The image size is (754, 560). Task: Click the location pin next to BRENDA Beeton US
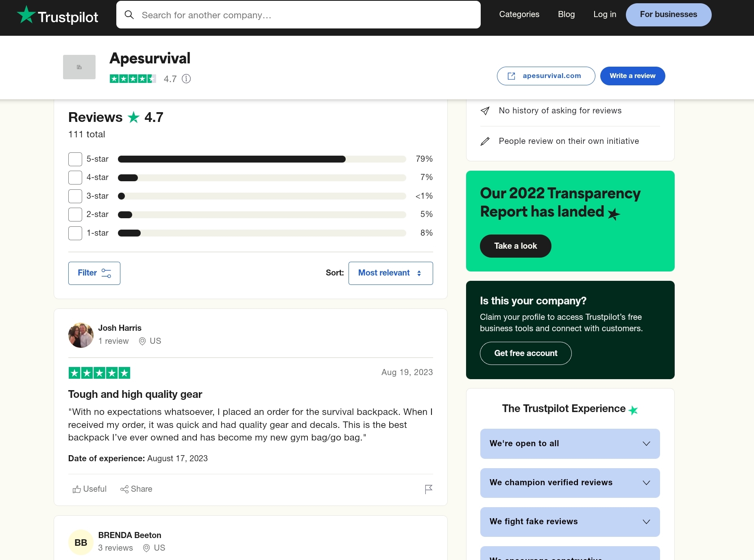(x=146, y=548)
